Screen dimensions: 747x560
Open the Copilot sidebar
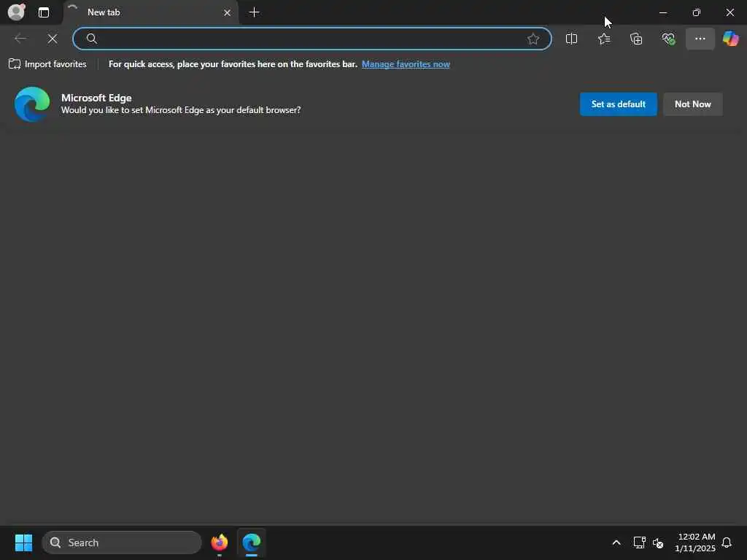point(730,39)
